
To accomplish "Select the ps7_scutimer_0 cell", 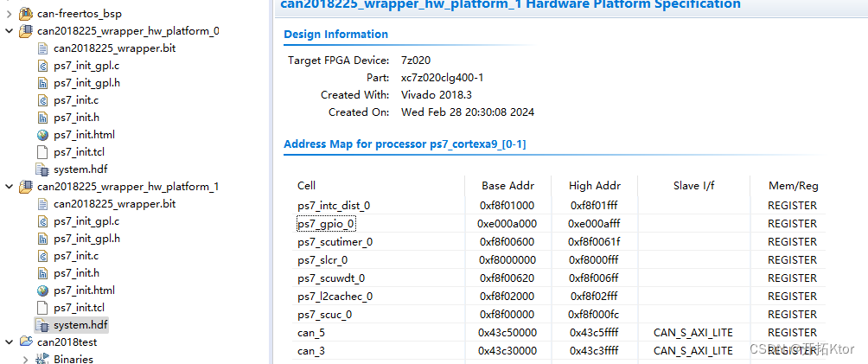I will click(x=335, y=242).
